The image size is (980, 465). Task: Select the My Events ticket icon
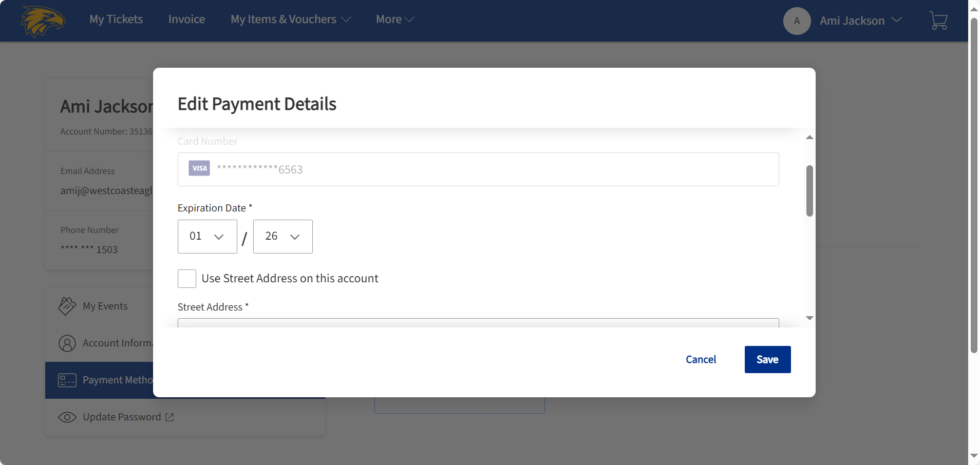point(67,305)
